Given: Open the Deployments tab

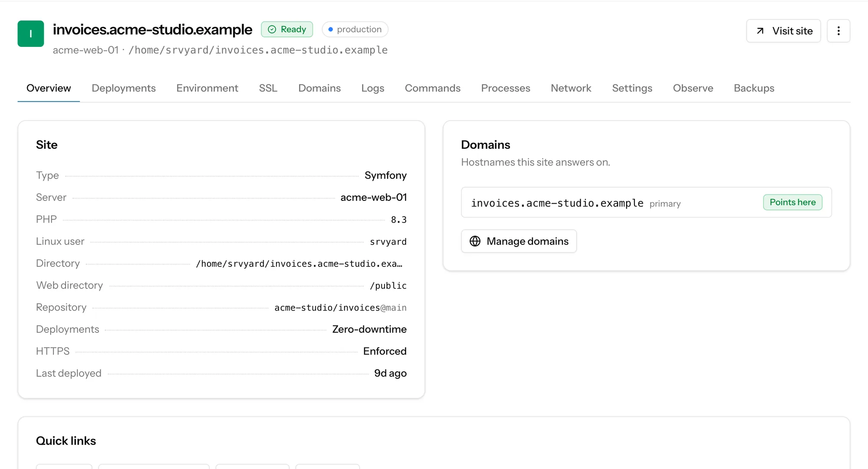Looking at the screenshot, I should (123, 88).
